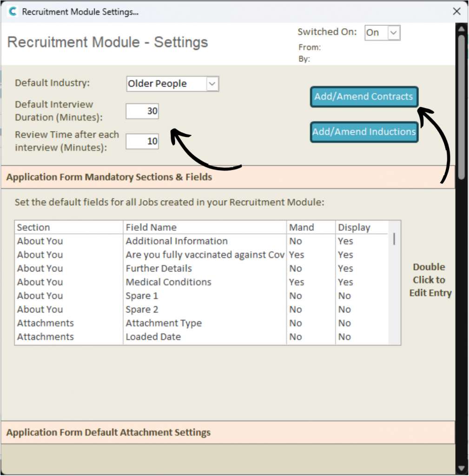Open the Switched On dropdown arrow

coord(393,33)
